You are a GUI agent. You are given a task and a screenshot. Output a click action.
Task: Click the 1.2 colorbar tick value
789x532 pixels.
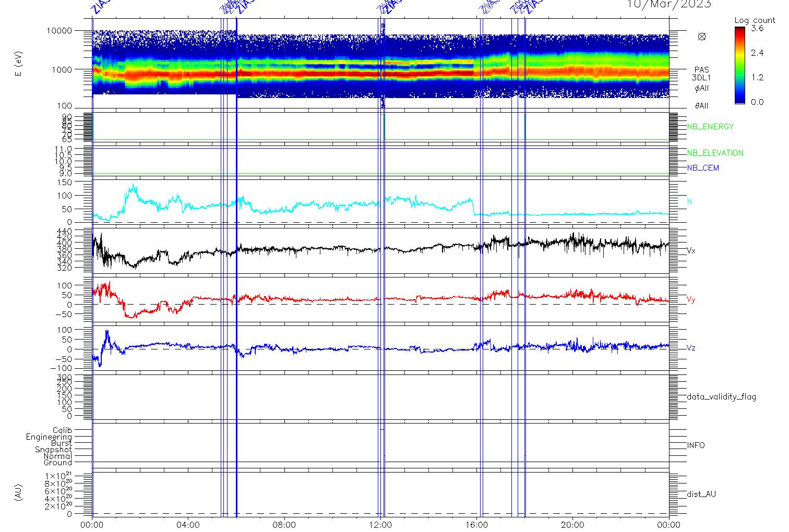[x=757, y=77]
